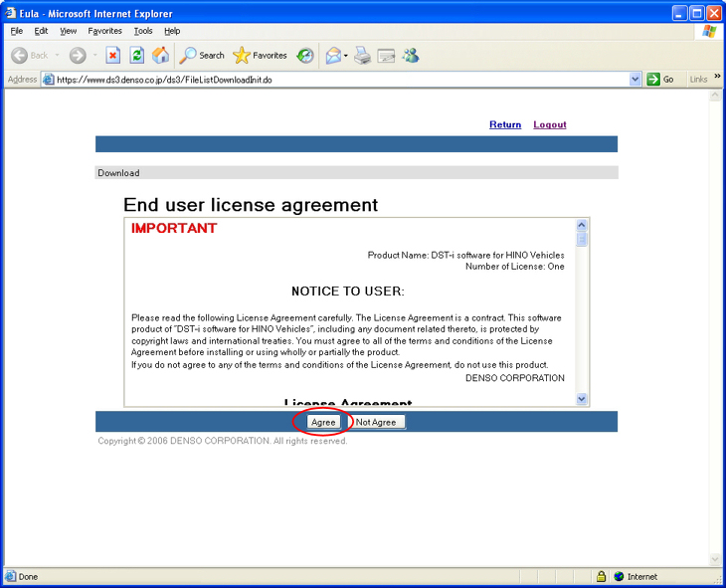This screenshot has width=726, height=588.
Task: Open the View menu
Action: [x=68, y=31]
